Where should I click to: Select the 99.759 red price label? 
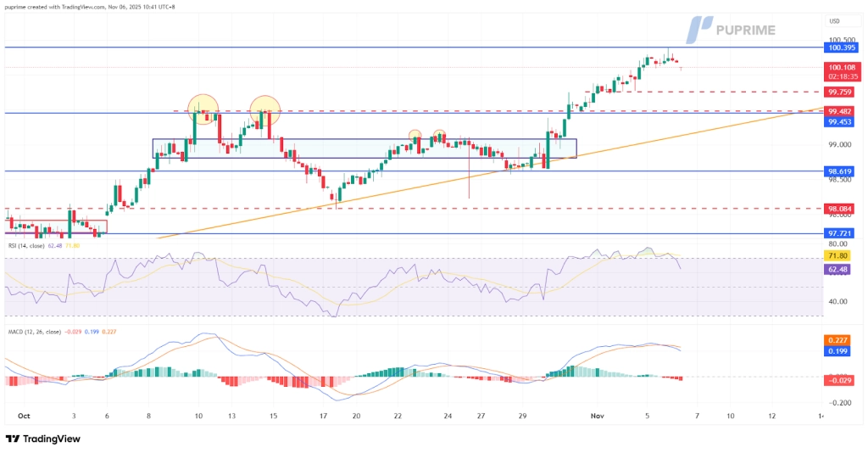pos(840,92)
